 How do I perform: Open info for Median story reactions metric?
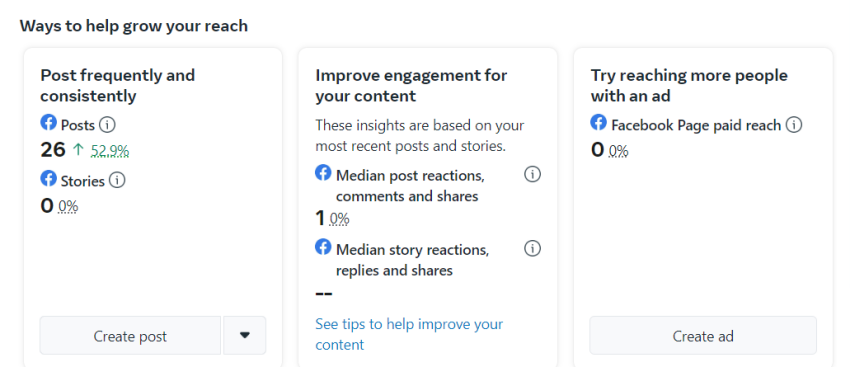pos(532,249)
